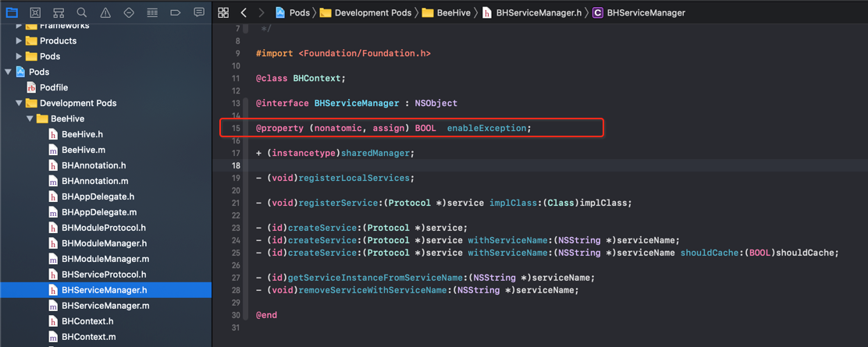Collapse the Pods project disclosure triangle
868x347 pixels.
(8, 72)
